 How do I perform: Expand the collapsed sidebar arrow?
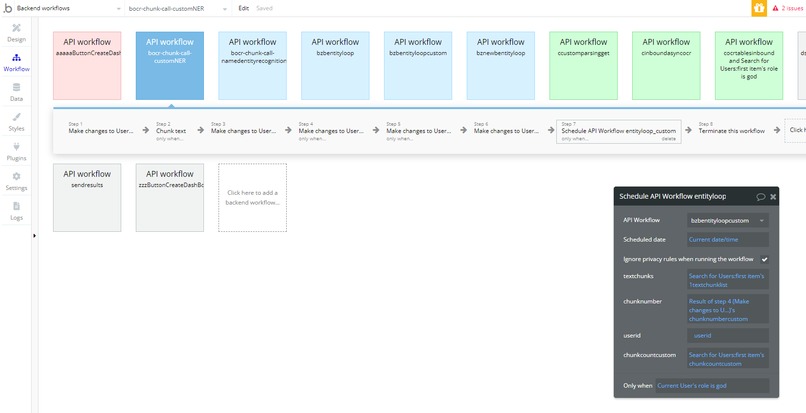34,236
